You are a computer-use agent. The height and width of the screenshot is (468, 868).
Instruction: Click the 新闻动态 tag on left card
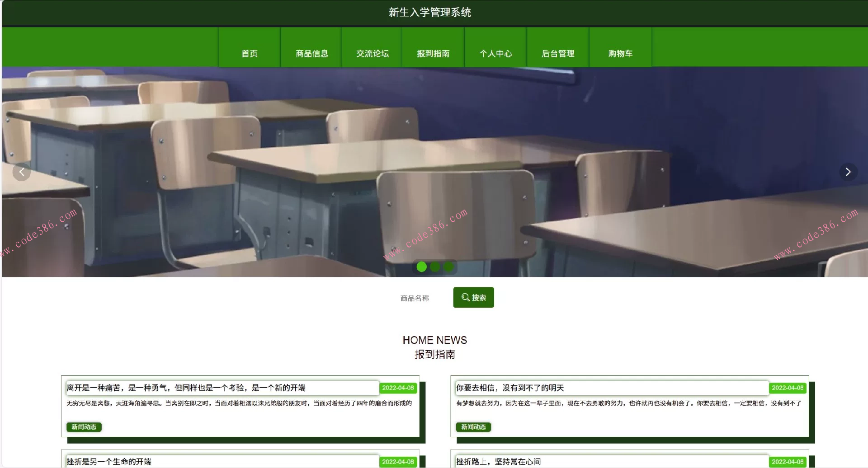coord(84,426)
